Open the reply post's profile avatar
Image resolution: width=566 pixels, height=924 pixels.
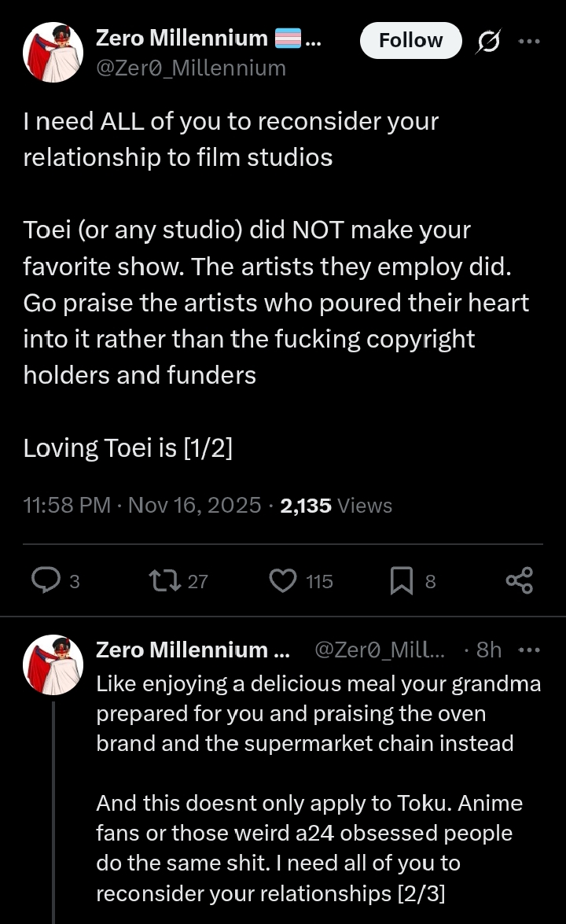[53, 664]
